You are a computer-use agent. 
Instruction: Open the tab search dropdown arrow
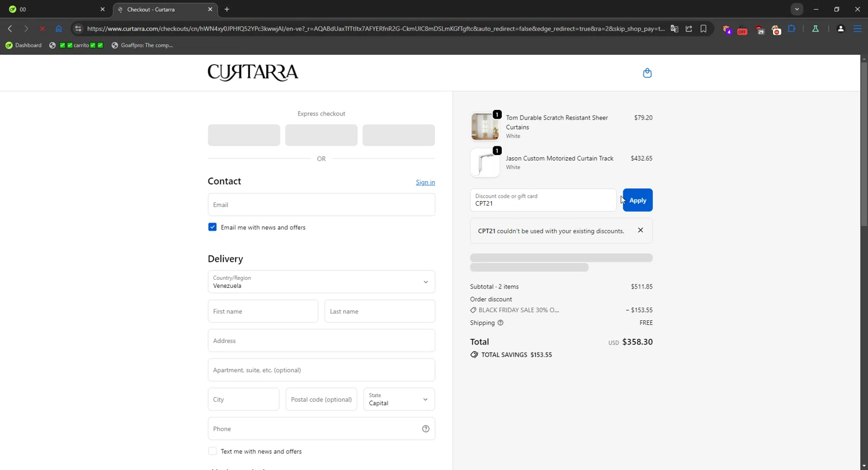coord(797,9)
